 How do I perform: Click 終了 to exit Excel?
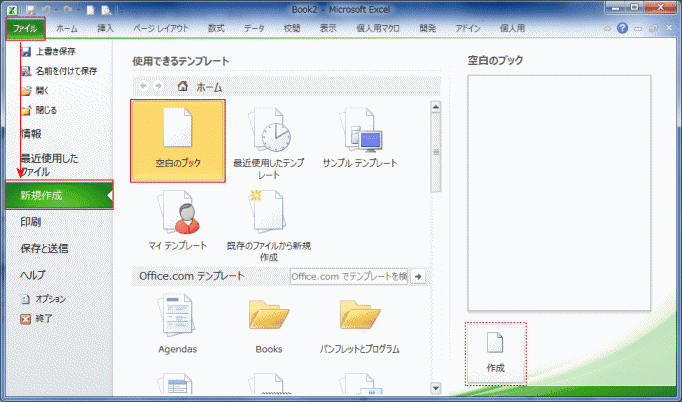(x=37, y=319)
